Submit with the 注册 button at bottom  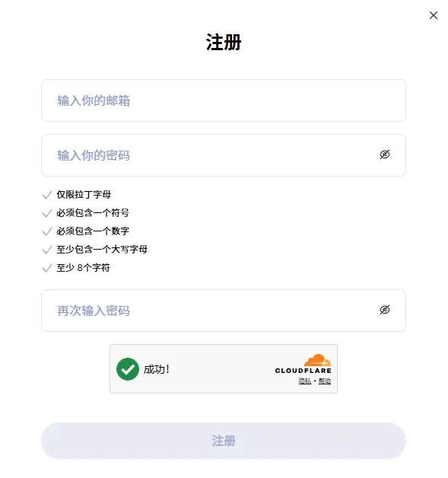coord(223,441)
